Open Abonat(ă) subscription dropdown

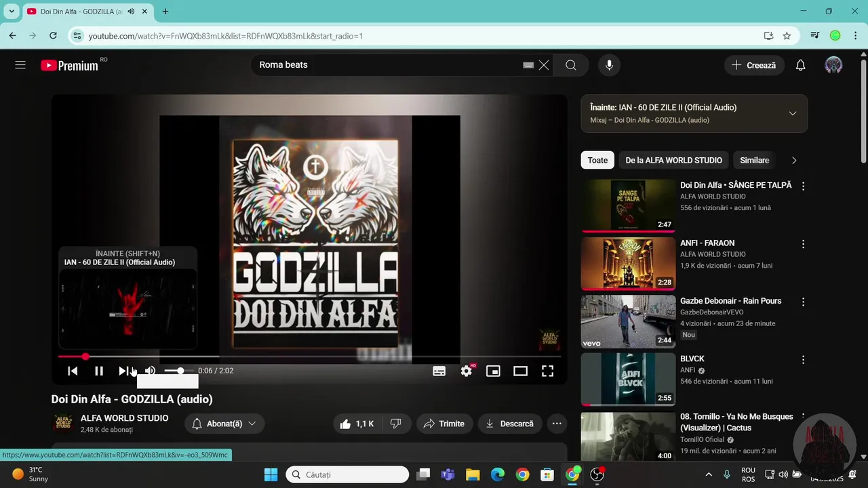224,424
